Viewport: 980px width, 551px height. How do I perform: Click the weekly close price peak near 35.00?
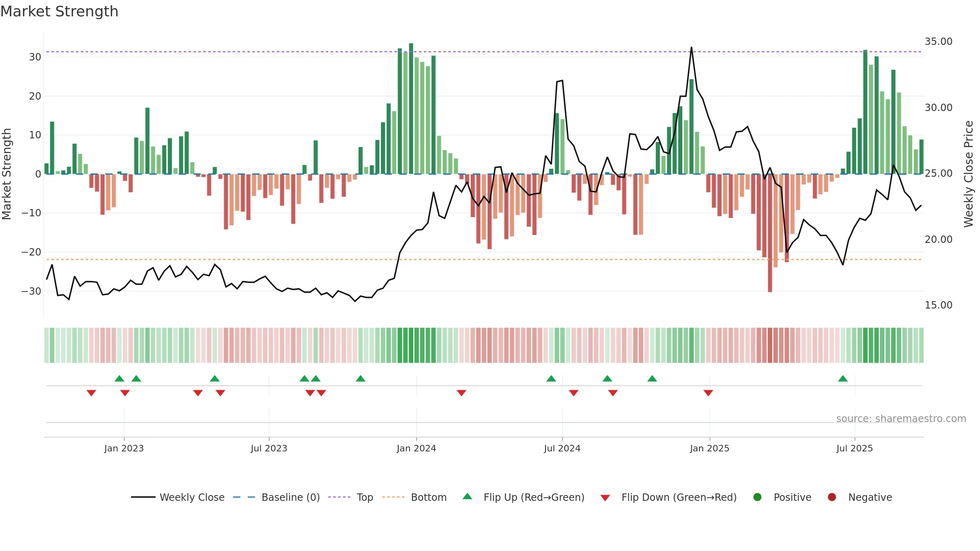691,48
